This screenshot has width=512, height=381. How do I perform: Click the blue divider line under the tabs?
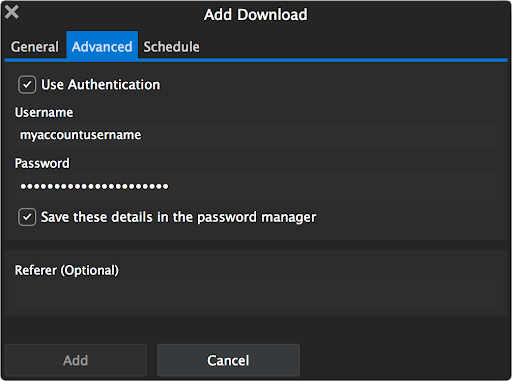coord(256,60)
